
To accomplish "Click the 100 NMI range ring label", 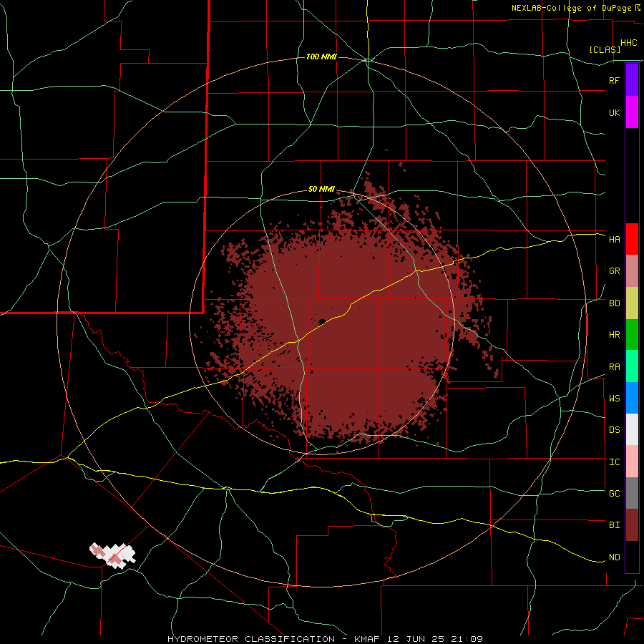I will 321,57.
